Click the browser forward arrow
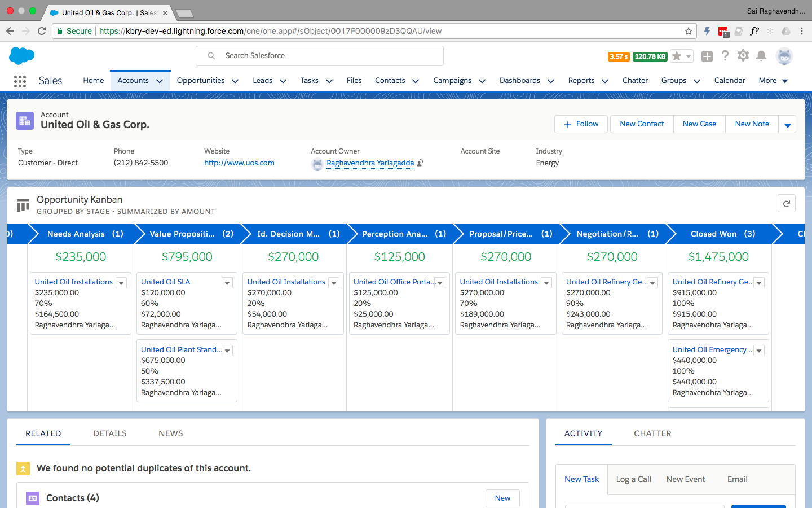The image size is (812, 508). click(26, 31)
